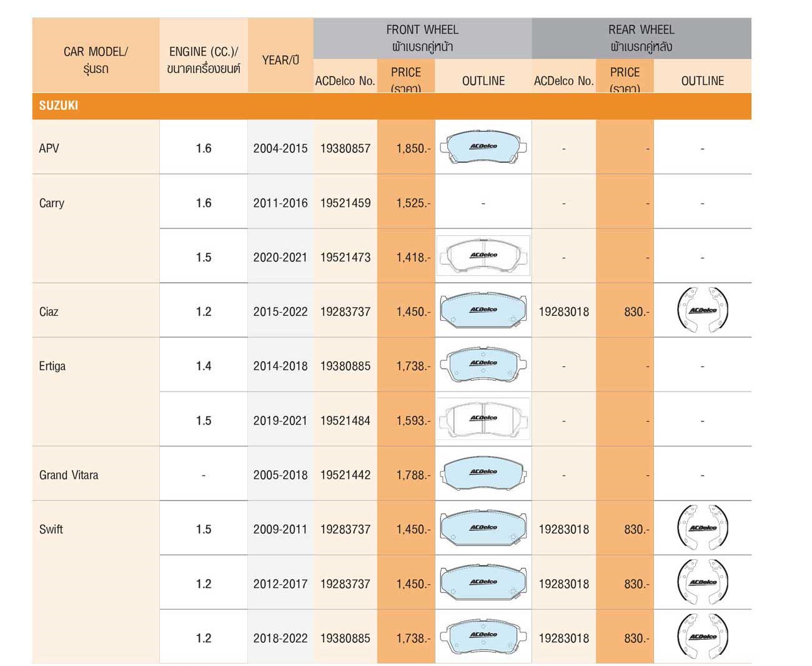
Task: Select Ertiga 1.4 part number 19380885
Action: point(345,366)
